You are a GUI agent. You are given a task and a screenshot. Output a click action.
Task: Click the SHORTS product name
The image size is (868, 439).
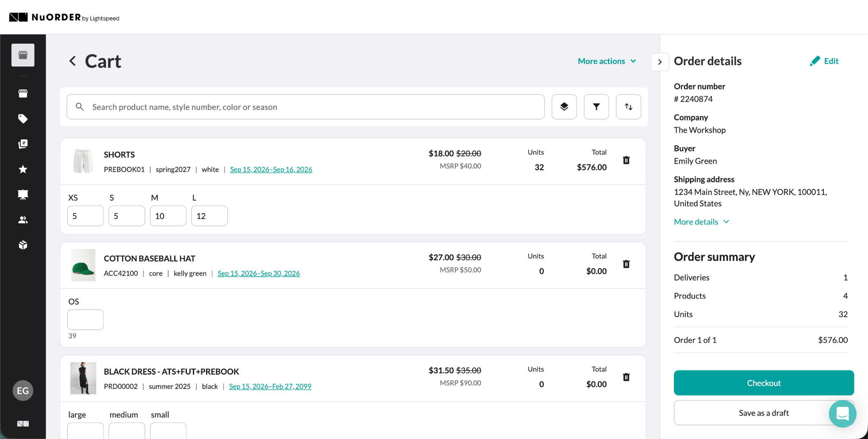pyautogui.click(x=120, y=155)
